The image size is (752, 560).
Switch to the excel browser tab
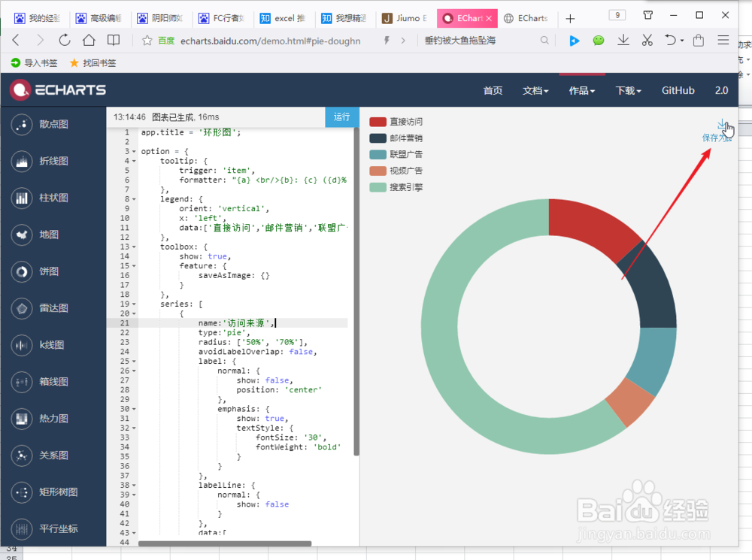point(284,18)
